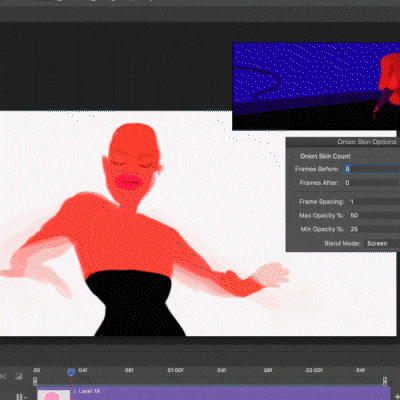
Task: Click the Max Opacity % field
Action: tap(374, 215)
